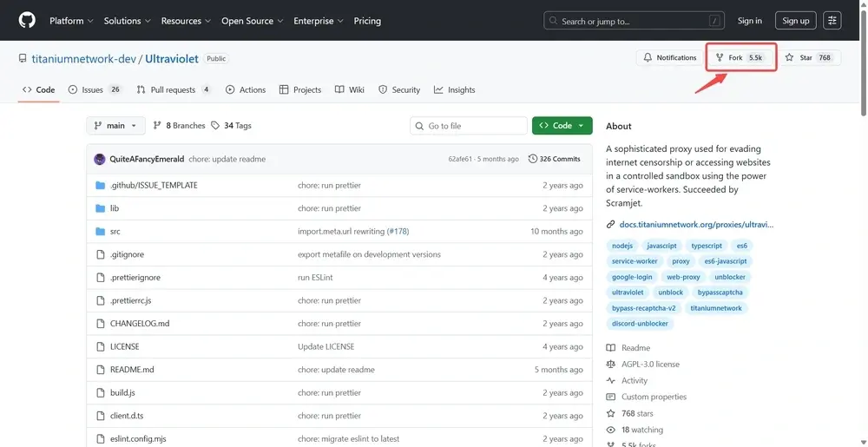Viewport: 868px width, 447px height.
Task: Select the web-proxy topic tag
Action: tap(683, 277)
